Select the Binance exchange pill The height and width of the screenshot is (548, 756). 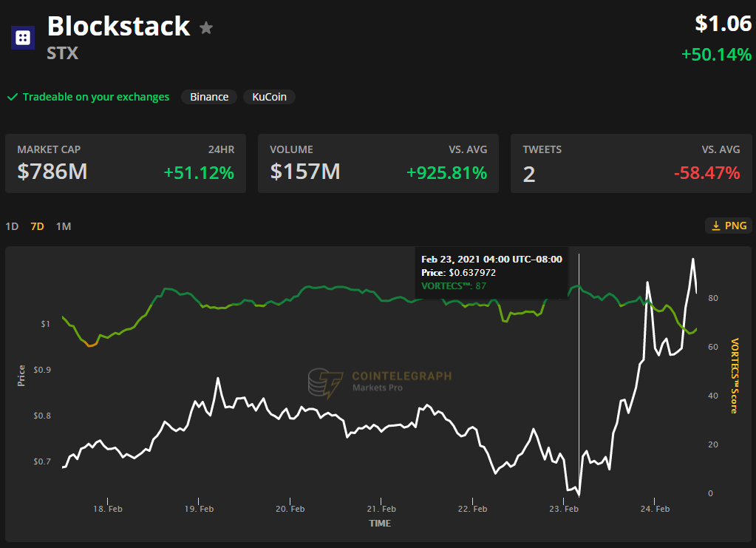[209, 97]
